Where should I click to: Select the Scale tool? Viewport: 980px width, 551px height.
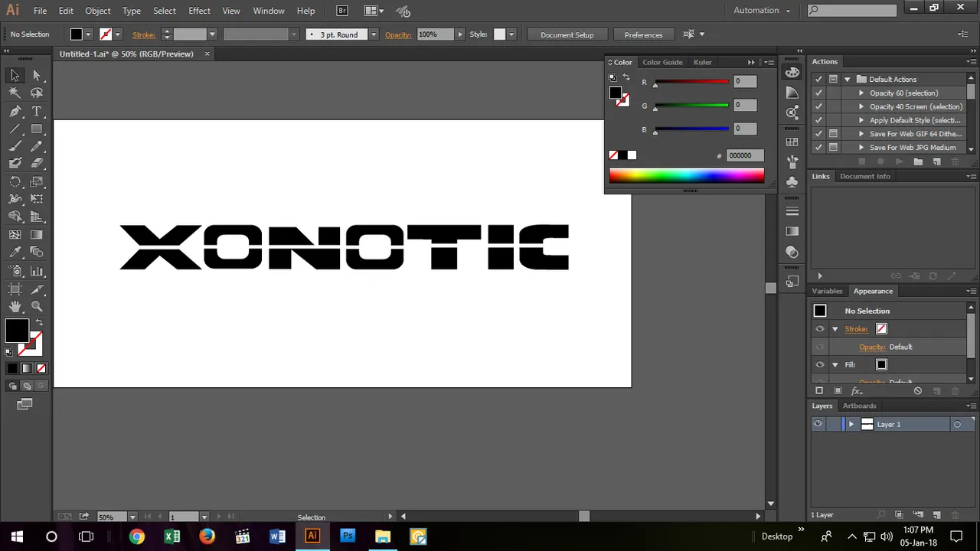click(37, 181)
